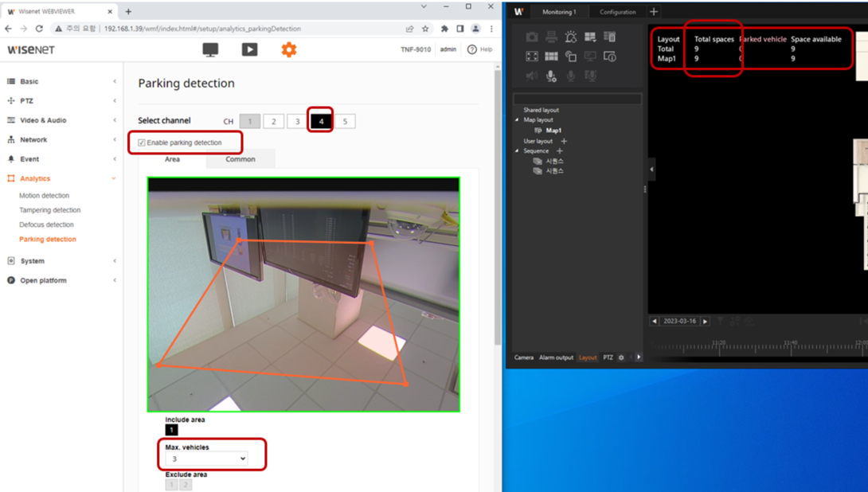Select channel 2 button
Screen dimensions: 868x492
coord(273,121)
